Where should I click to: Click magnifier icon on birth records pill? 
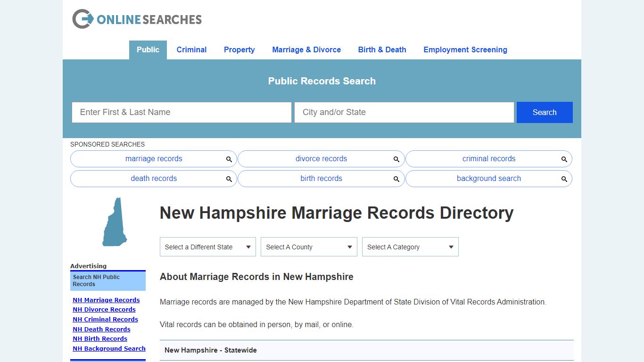(396, 179)
